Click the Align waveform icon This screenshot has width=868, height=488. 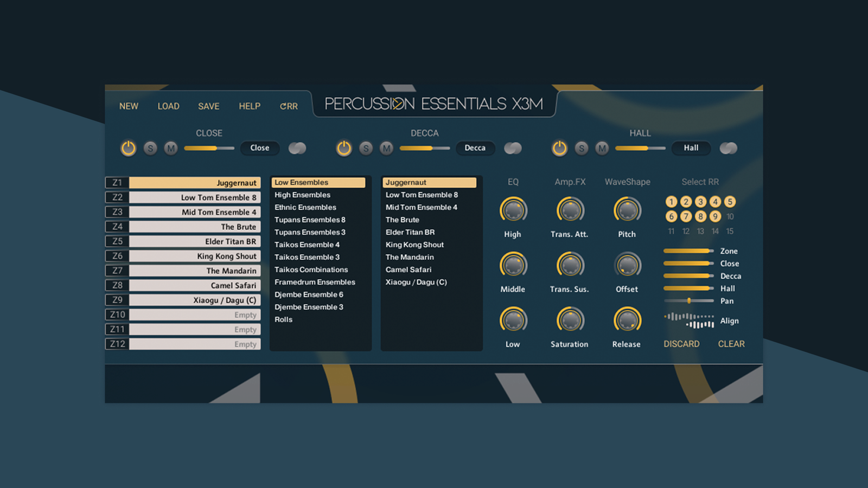689,320
